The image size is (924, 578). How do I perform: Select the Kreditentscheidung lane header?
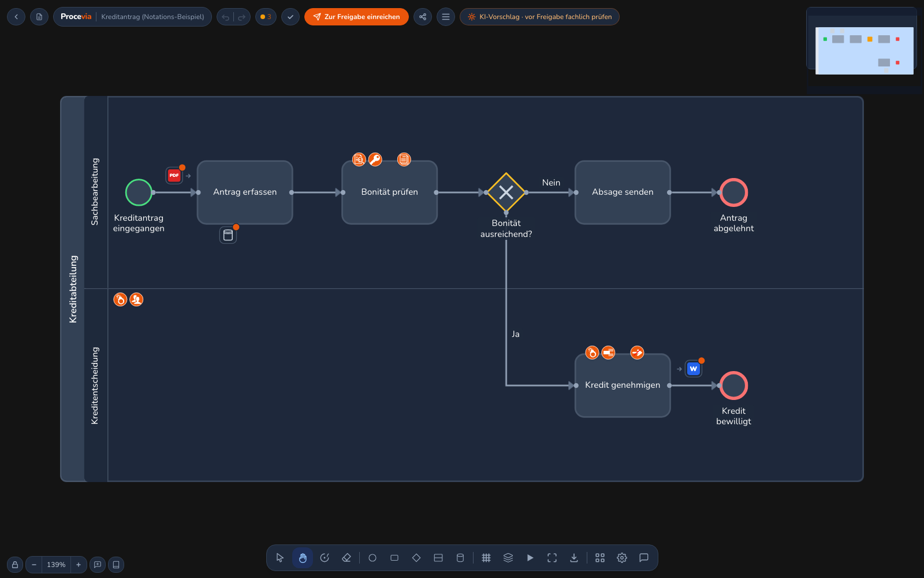[x=95, y=386]
